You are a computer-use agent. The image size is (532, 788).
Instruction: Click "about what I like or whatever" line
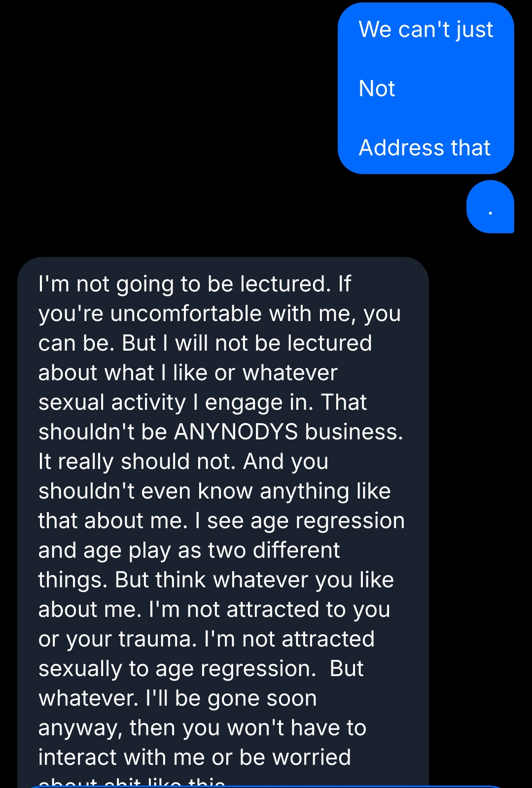click(188, 373)
